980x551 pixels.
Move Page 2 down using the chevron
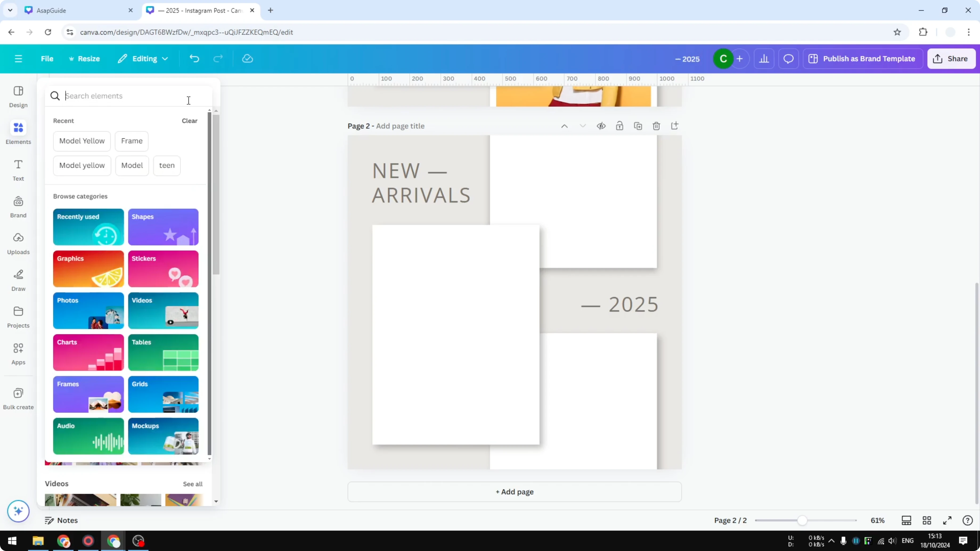(583, 125)
